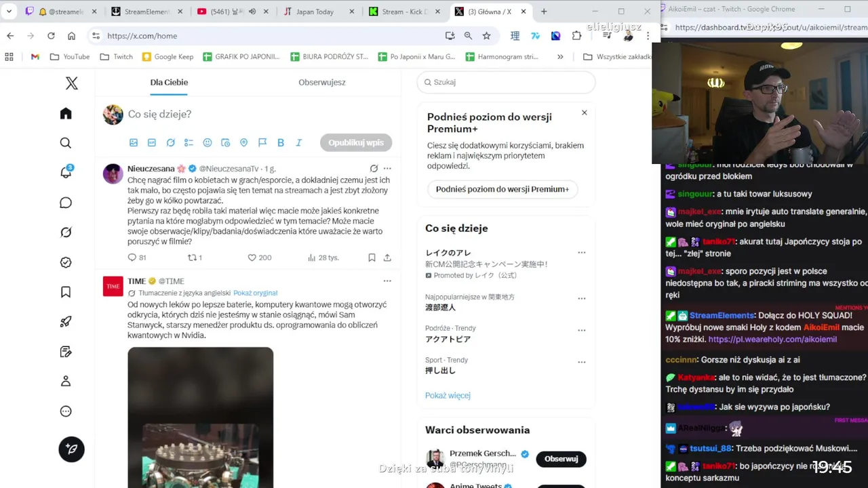Screen dimensions: 868x488
Task: Open Google Keep bookmark
Action: pos(167,57)
